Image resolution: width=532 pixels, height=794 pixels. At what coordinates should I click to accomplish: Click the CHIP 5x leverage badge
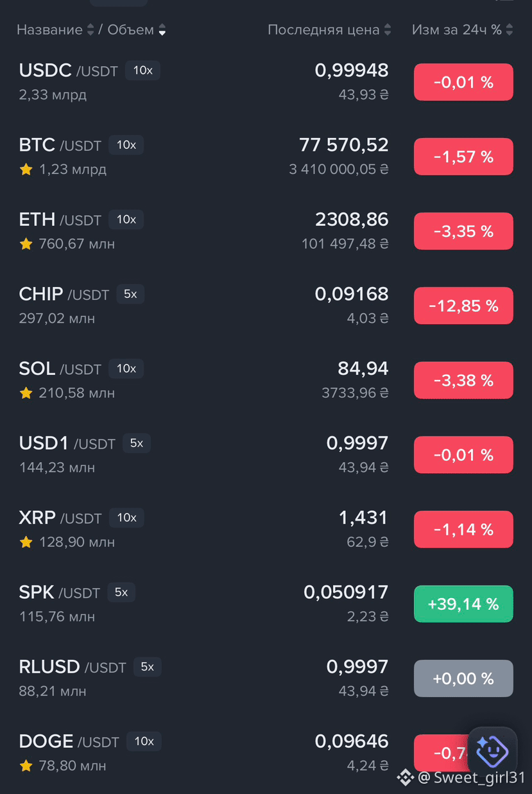tap(130, 294)
